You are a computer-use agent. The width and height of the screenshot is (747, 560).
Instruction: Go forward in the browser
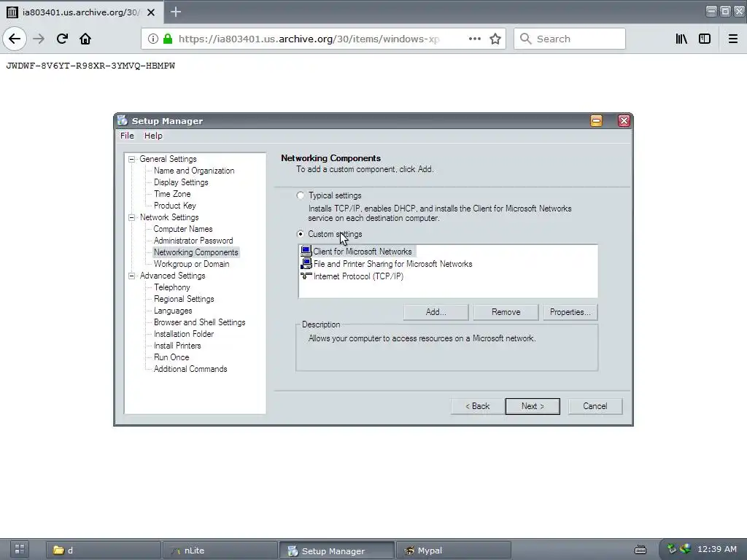pos(39,39)
